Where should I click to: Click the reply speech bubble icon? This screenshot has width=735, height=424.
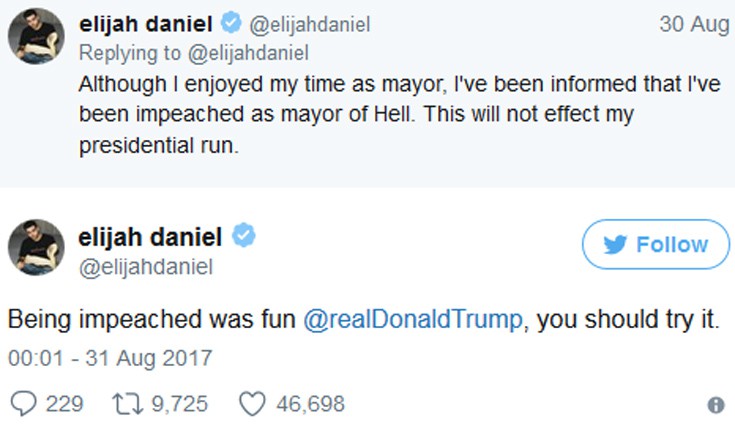[24, 404]
